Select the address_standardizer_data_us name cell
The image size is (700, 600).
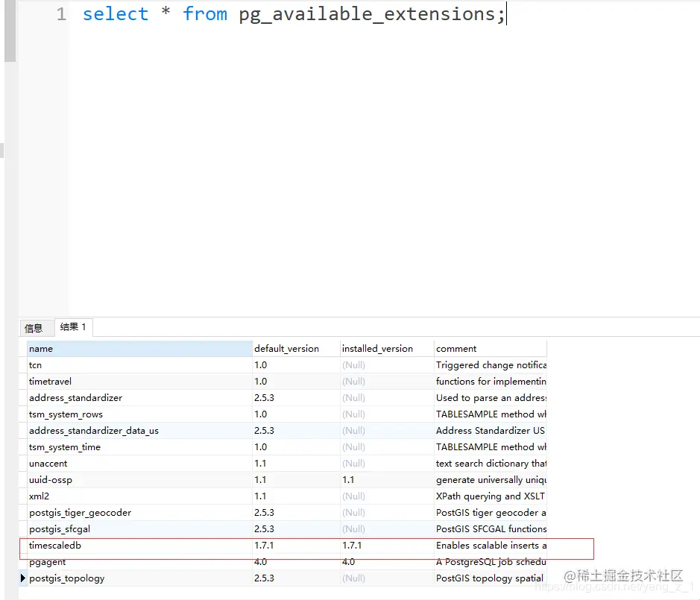139,431
